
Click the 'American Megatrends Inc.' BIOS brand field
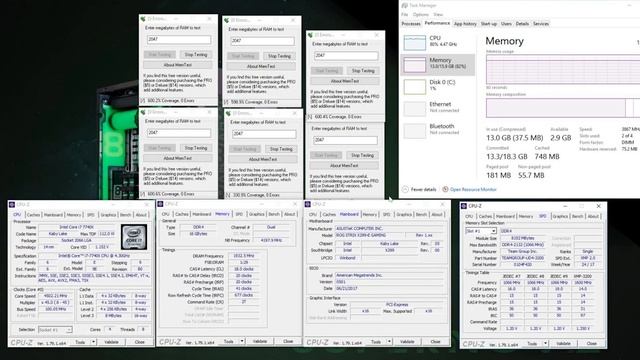pos(389,276)
